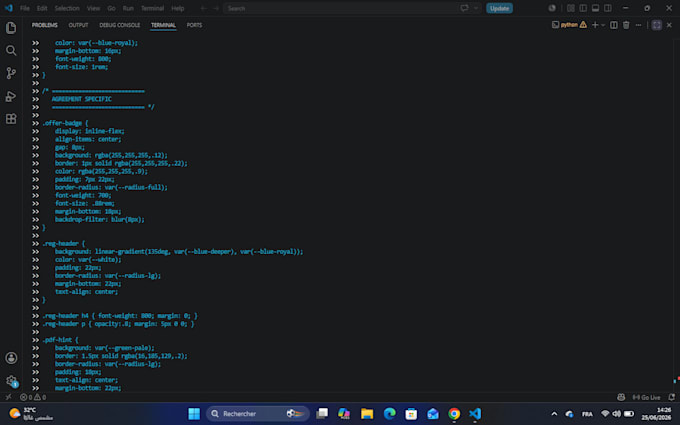Open the Explorer view in activity bar
Viewport: 680px width, 425px height.
click(11, 28)
